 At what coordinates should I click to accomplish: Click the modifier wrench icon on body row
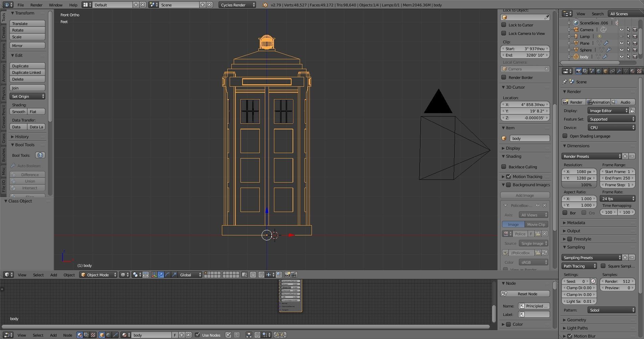coord(605,57)
